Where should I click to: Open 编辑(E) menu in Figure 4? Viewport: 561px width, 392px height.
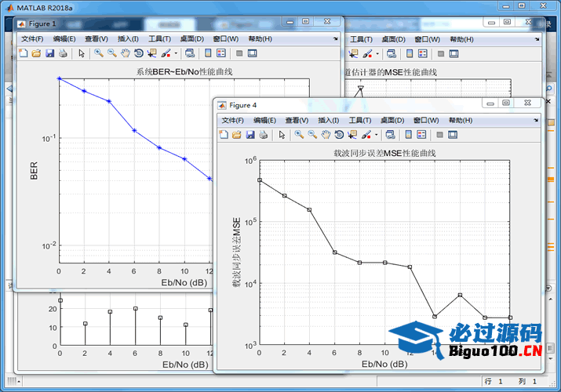(264, 121)
